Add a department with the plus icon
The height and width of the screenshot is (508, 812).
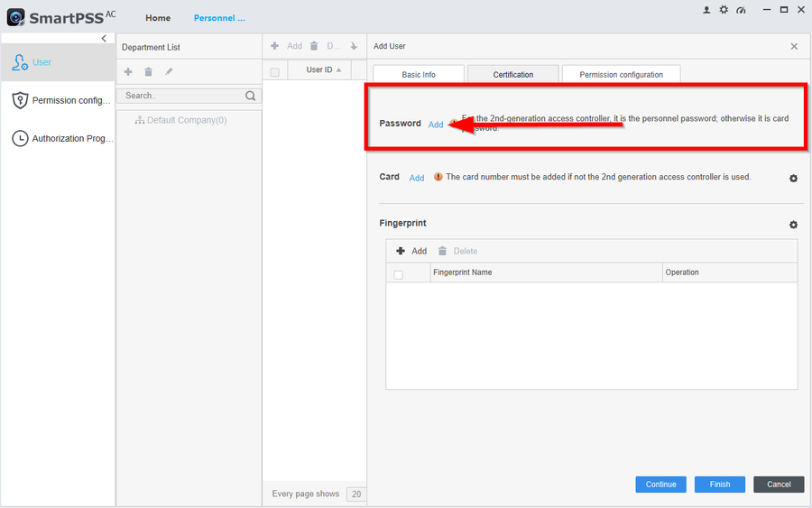tap(128, 71)
